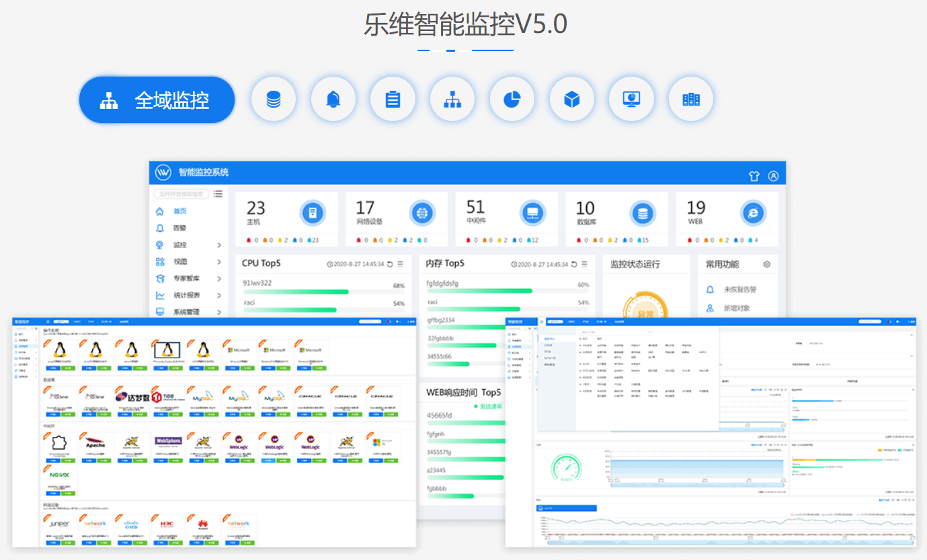Image resolution: width=927 pixels, height=560 pixels.
Task: Click the number 23 on host card
Action: 255,208
